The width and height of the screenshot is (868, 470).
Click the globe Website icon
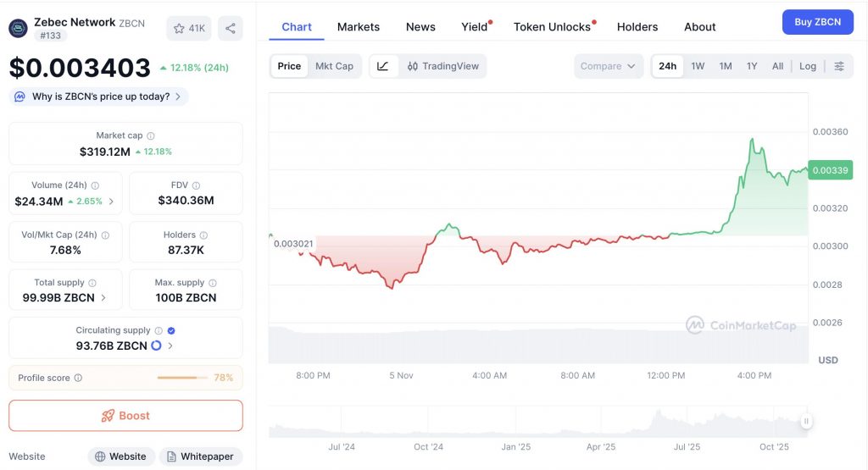point(100,456)
